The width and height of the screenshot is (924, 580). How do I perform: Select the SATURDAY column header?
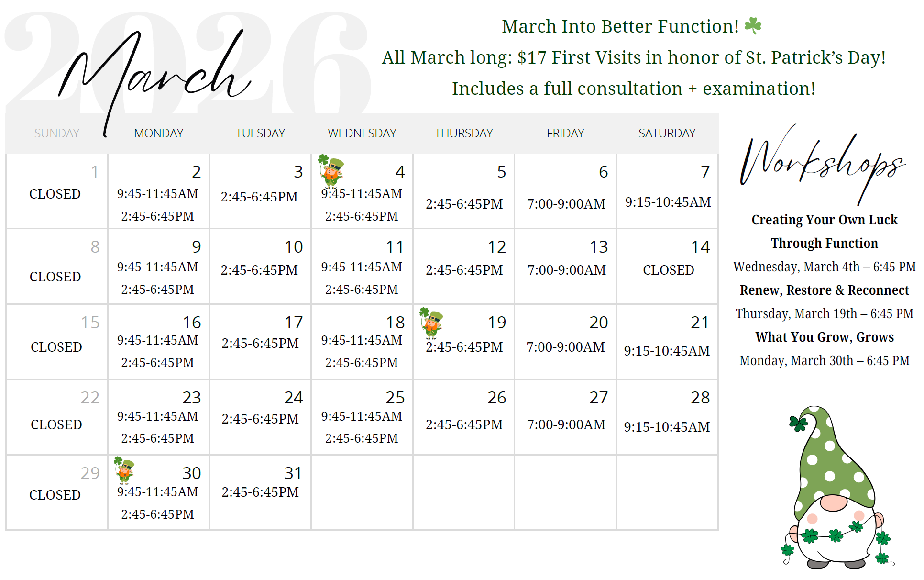[667, 133]
